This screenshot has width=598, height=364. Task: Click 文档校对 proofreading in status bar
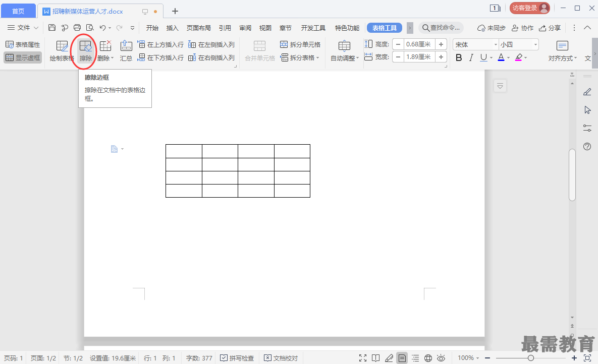[x=281, y=358]
